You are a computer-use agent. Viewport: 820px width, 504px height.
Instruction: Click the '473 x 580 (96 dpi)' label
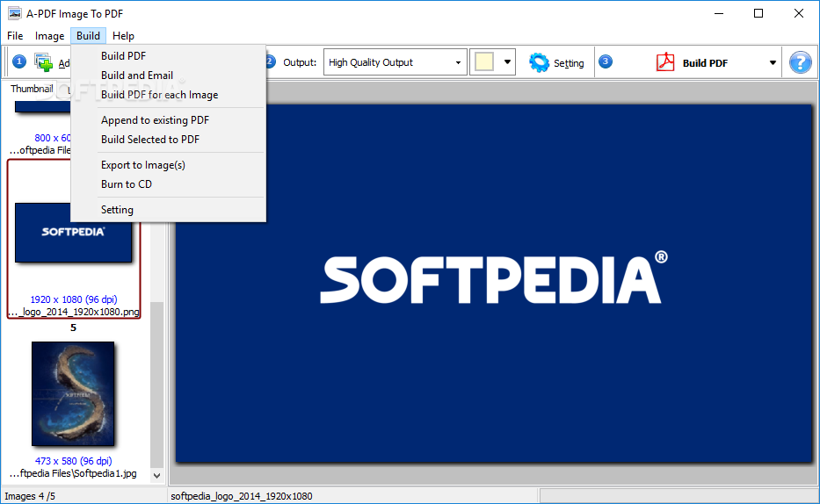tap(73, 461)
